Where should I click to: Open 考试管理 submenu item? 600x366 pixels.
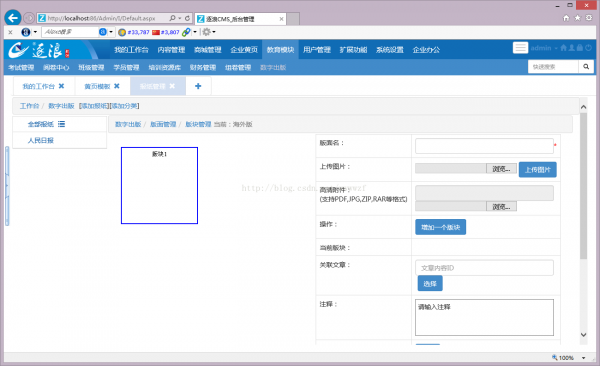pos(21,68)
